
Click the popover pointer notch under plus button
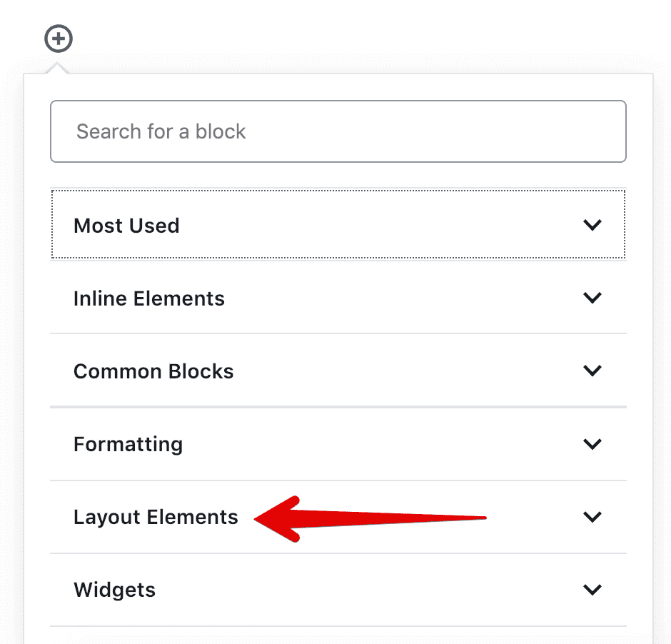click(57, 68)
